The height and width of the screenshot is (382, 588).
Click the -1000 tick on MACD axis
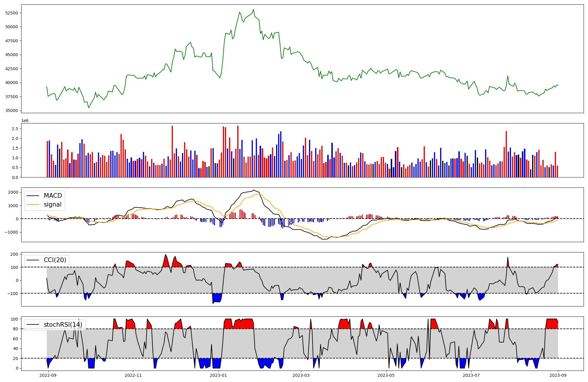coord(12,232)
